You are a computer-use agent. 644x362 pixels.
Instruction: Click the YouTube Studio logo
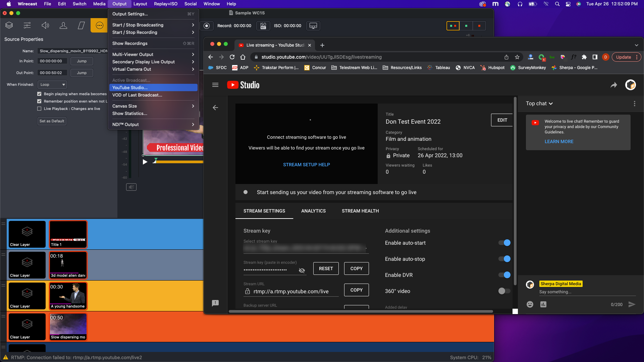(x=243, y=85)
